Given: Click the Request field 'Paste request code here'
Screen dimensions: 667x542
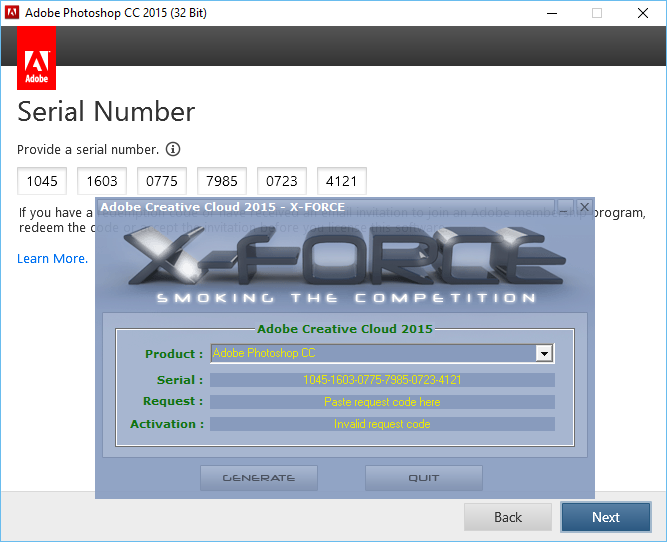Looking at the screenshot, I should coord(382,402).
